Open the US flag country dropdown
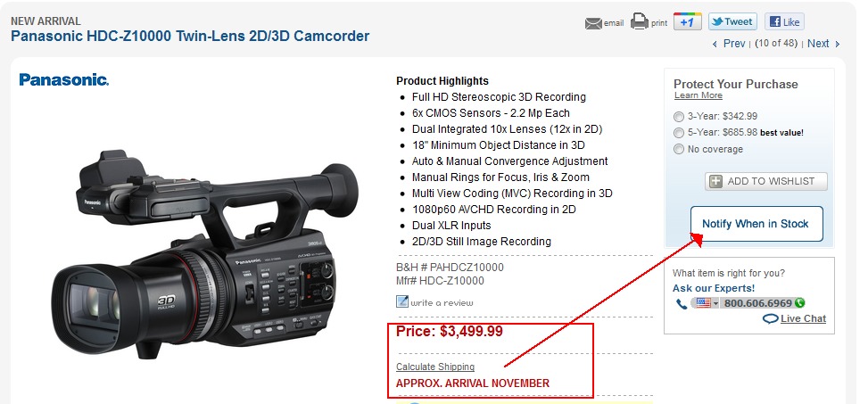The image size is (868, 404). click(706, 302)
